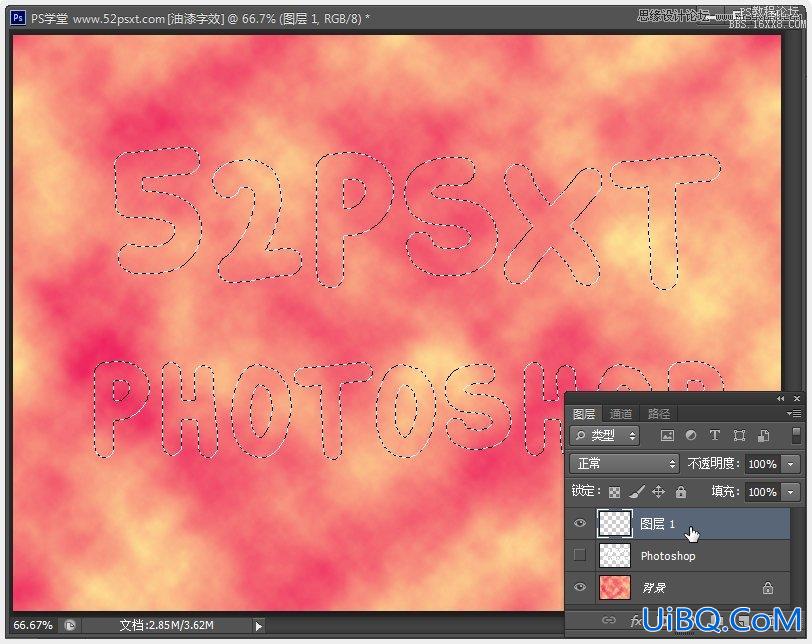The height and width of the screenshot is (644, 812).
Task: Click the 填充 100% value field
Action: [x=764, y=492]
